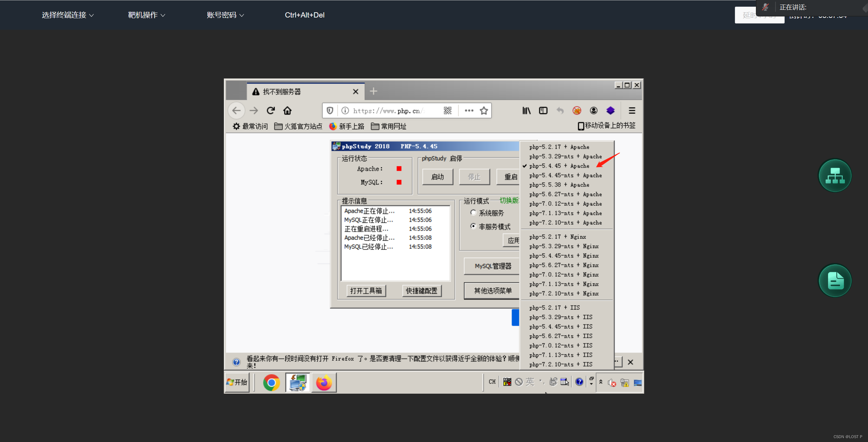The height and width of the screenshot is (442, 868).
Task: Open 最常访问 bookmark item
Action: point(250,126)
